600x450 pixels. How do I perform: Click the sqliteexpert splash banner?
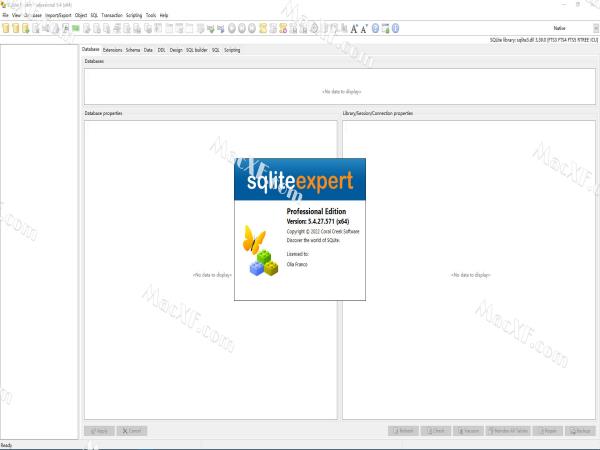tap(300, 179)
